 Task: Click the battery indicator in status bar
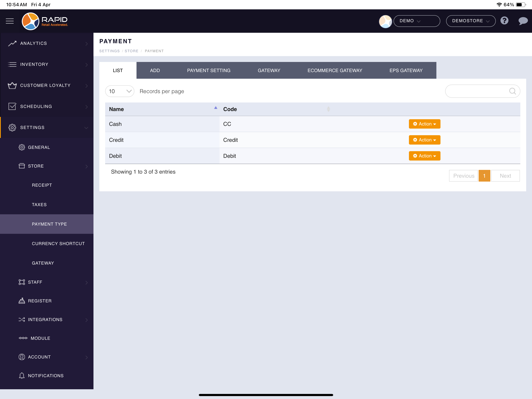pos(521,4)
